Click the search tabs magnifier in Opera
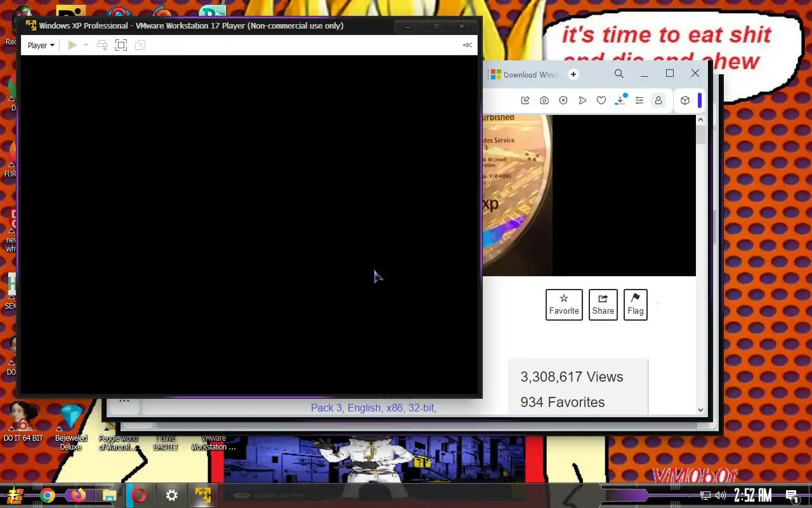The width and height of the screenshot is (812, 508). click(619, 74)
